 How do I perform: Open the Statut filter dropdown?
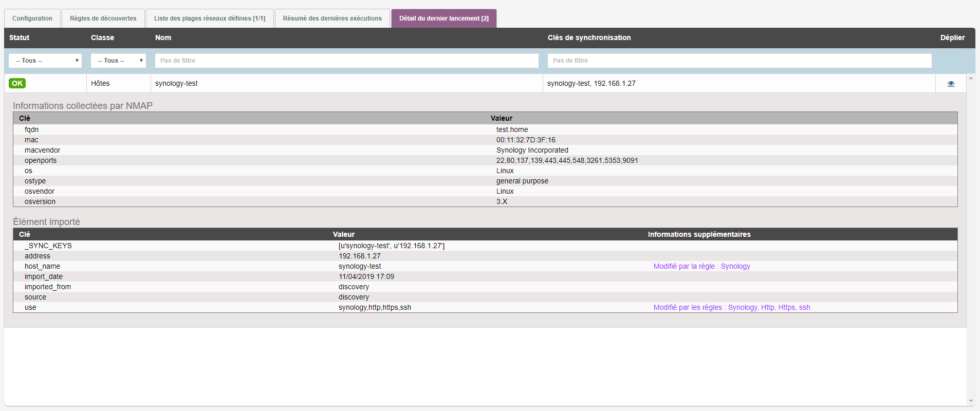[45, 61]
